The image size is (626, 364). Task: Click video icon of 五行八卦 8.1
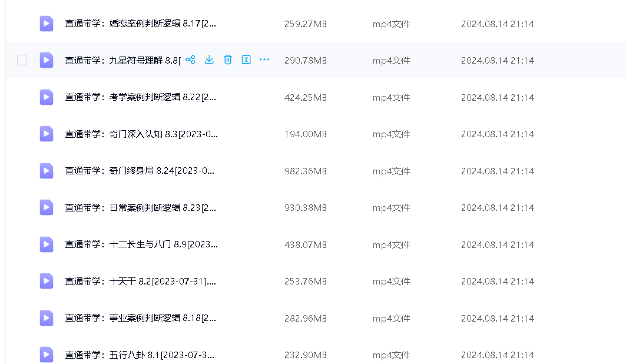point(47,355)
